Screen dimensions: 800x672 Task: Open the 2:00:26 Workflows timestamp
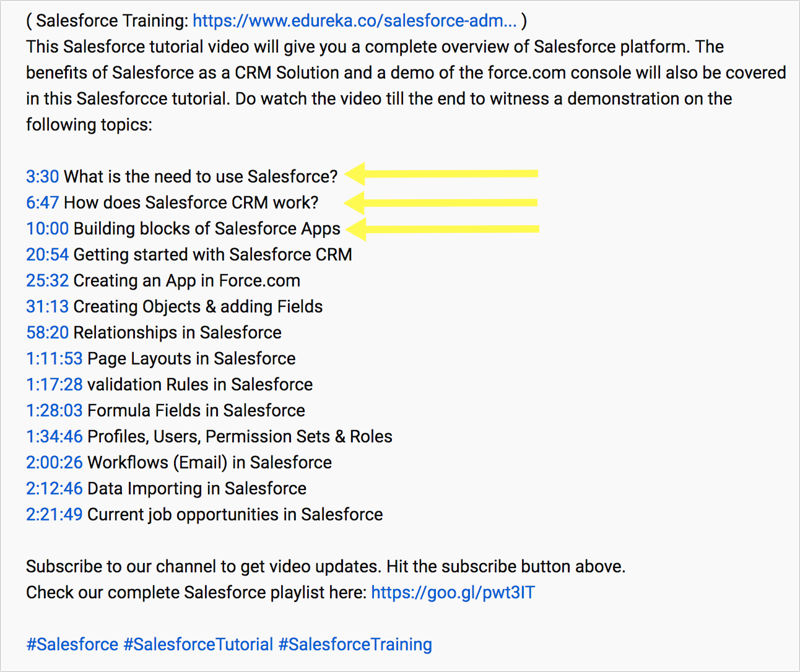[54, 463]
